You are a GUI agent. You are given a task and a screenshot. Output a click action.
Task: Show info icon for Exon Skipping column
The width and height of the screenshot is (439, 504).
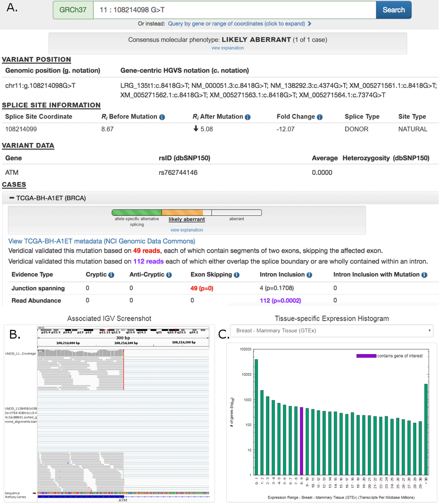(x=237, y=275)
